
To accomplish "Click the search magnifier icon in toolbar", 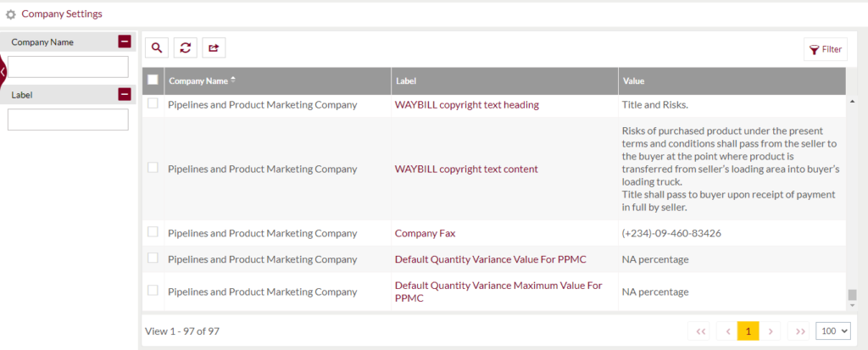I will point(157,48).
